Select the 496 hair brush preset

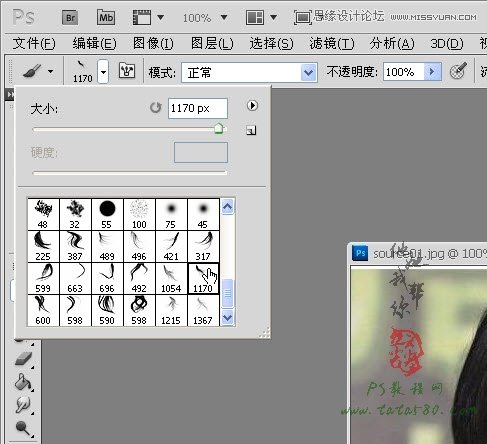(139, 246)
